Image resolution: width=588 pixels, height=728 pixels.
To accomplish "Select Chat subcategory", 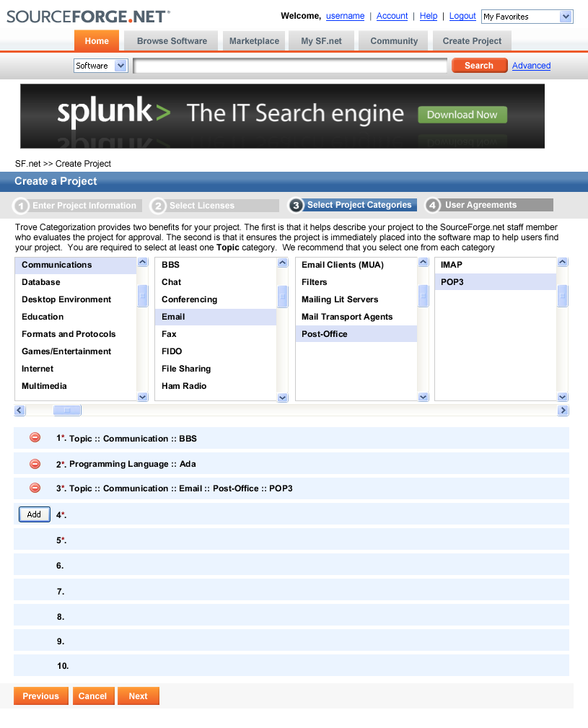I will tap(216, 282).
